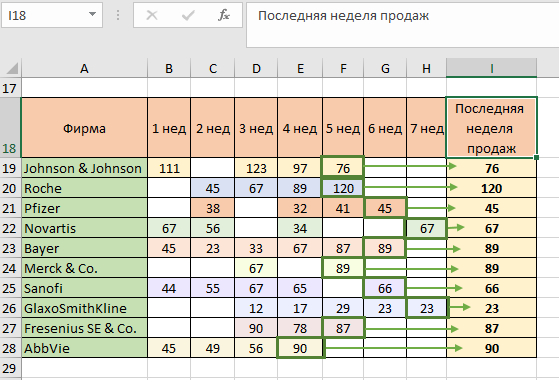Select the 'Fresenius SE & Co.' cell
This screenshot has width=559, height=380.
pyautogui.click(x=84, y=328)
